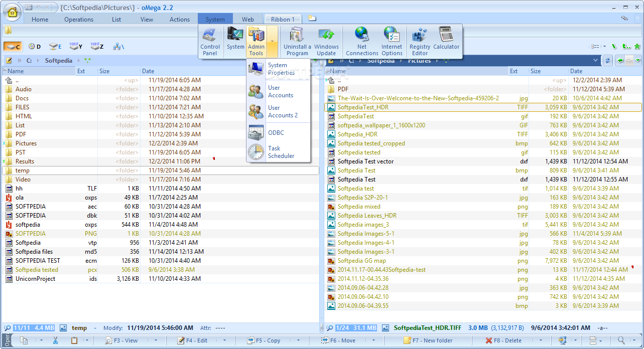Open Net Connections
644x349 pixels.
tap(362, 42)
